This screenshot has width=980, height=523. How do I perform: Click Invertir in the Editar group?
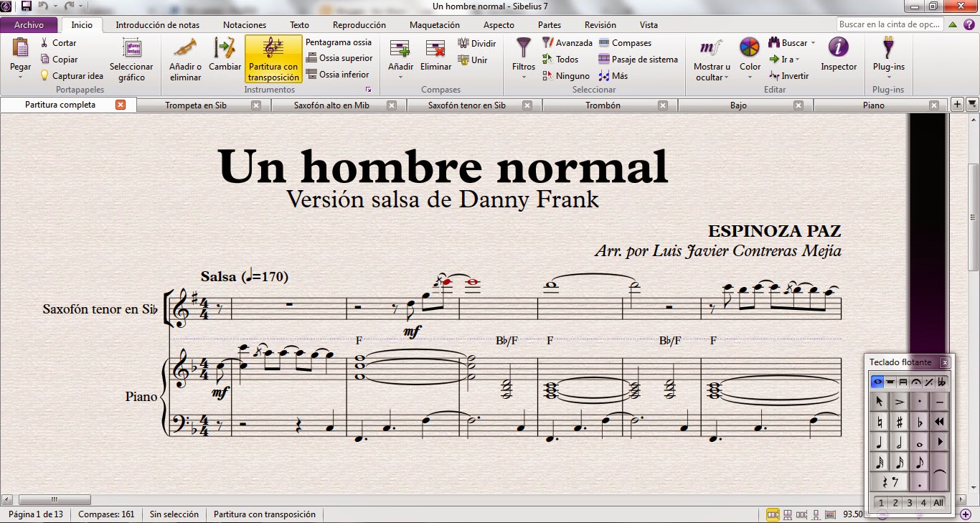(788, 75)
